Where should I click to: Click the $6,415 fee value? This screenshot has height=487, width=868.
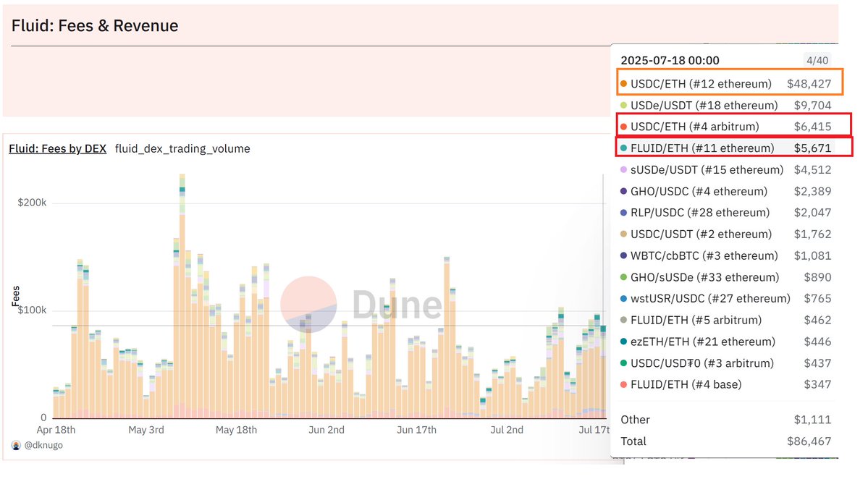(813, 127)
